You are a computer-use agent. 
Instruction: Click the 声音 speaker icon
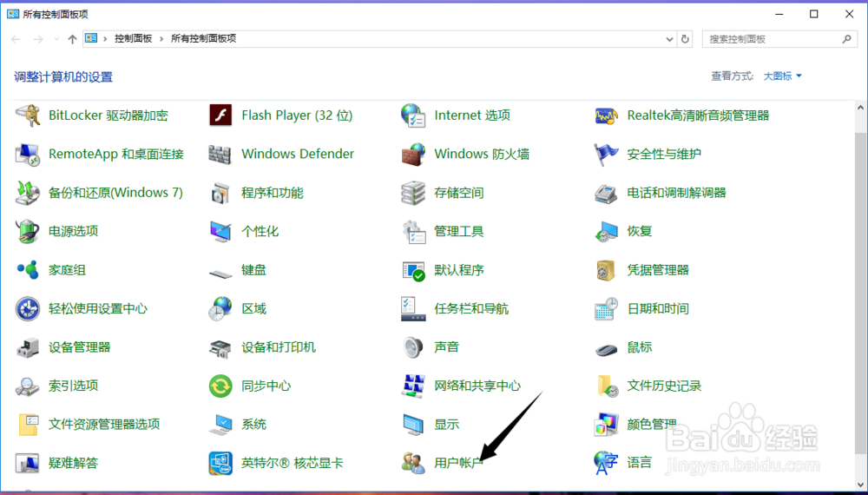[x=413, y=347]
